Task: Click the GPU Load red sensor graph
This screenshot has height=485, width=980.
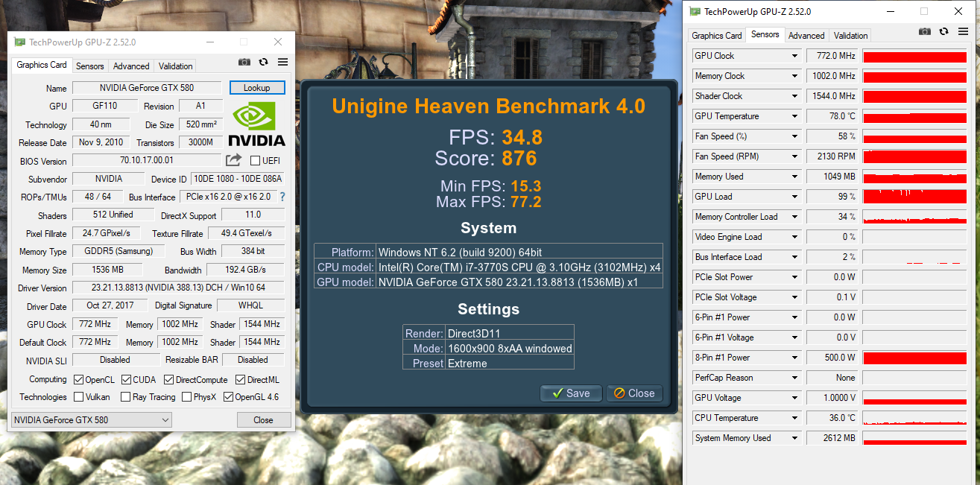Action: [914, 197]
